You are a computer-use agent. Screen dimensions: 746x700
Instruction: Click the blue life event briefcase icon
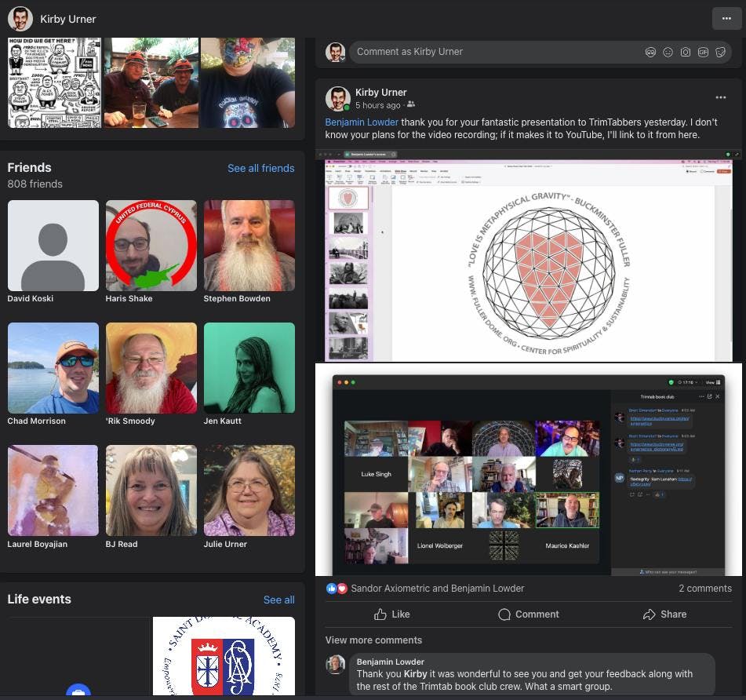click(78, 691)
